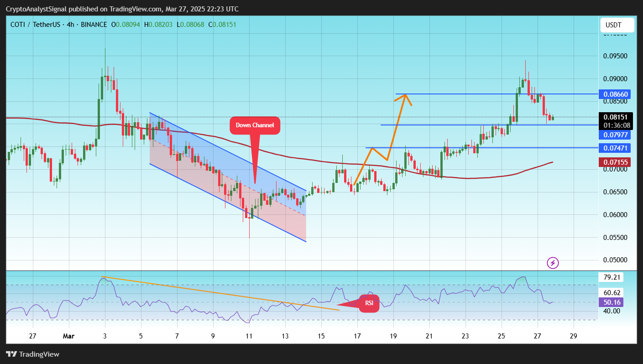Click the date label 15 on time axis

pyautogui.click(x=321, y=336)
